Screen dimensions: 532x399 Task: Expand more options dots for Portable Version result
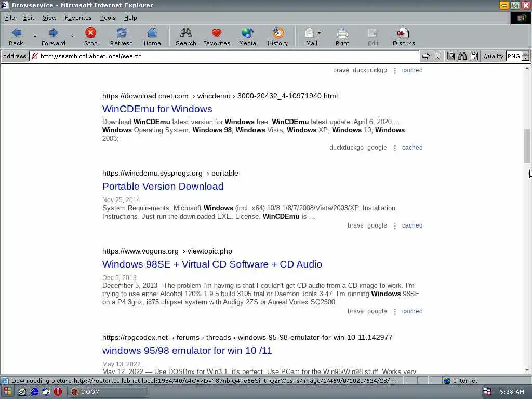(x=395, y=226)
